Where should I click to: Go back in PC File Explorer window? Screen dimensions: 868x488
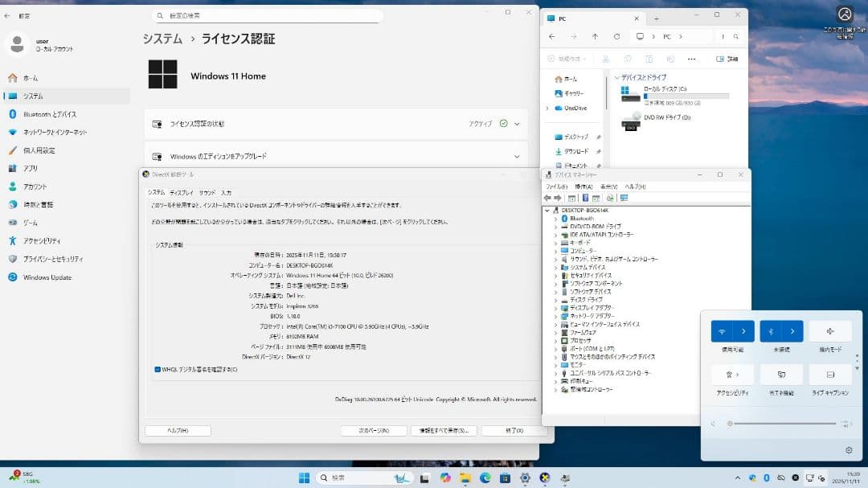pos(552,36)
